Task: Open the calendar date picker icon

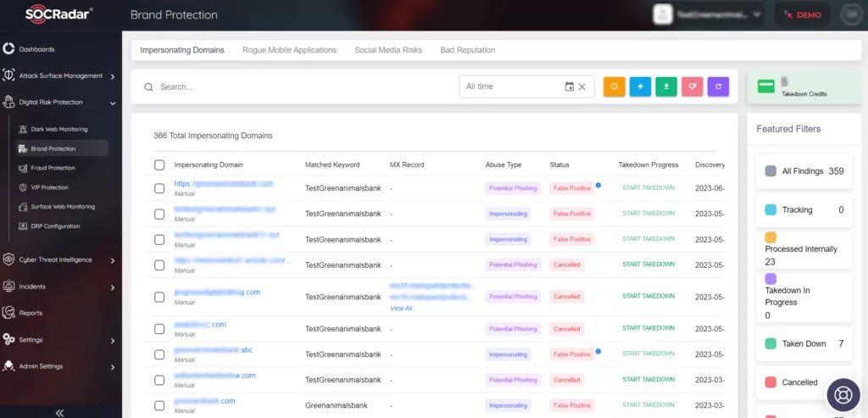Action: 569,86
